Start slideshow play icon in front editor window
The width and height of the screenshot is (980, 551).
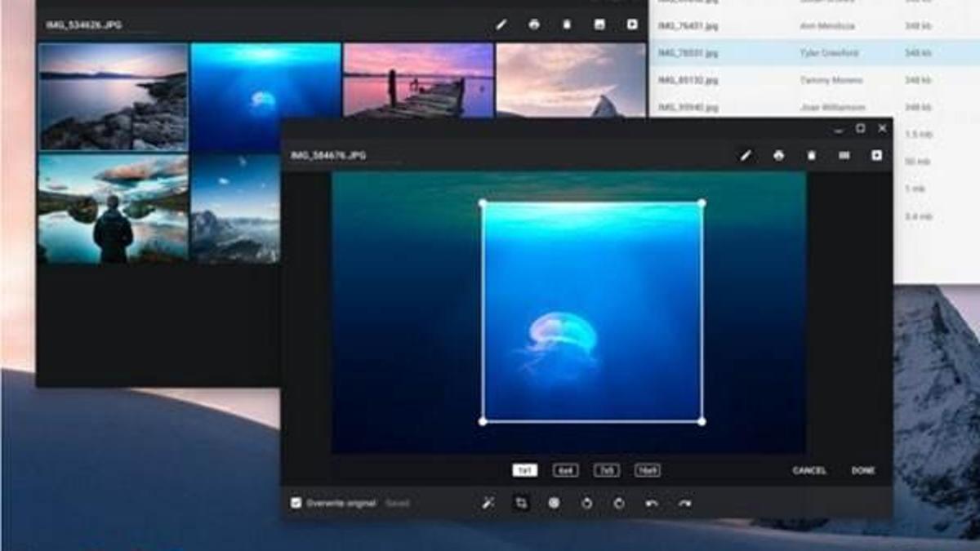pos(876,155)
